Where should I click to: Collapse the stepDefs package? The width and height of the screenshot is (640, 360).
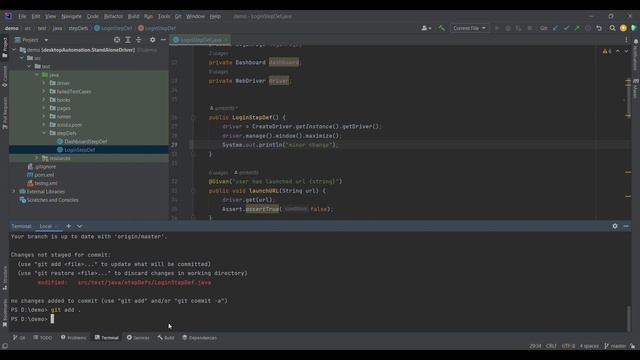(44, 133)
